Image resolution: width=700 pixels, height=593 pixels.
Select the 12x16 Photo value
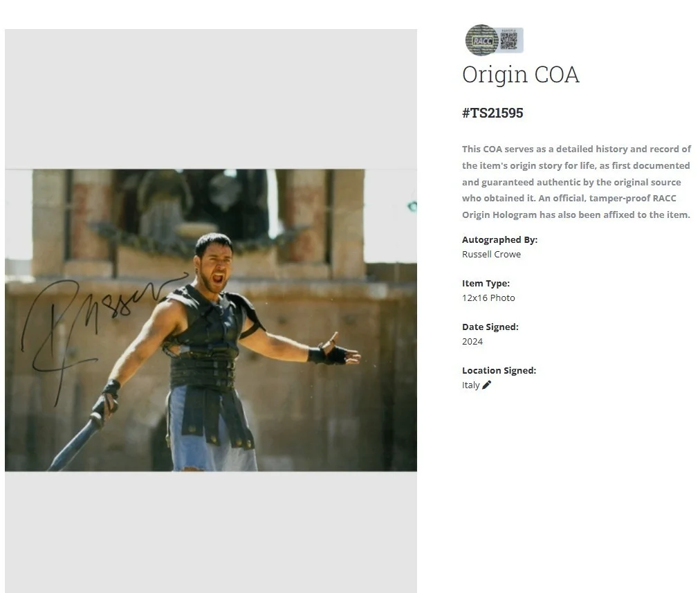point(488,298)
